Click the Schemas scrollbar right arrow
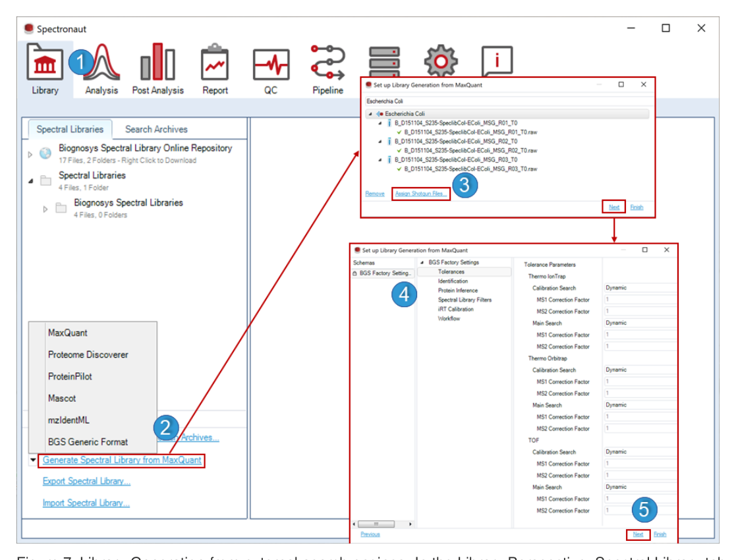The width and height of the screenshot is (736, 560). [x=410, y=524]
